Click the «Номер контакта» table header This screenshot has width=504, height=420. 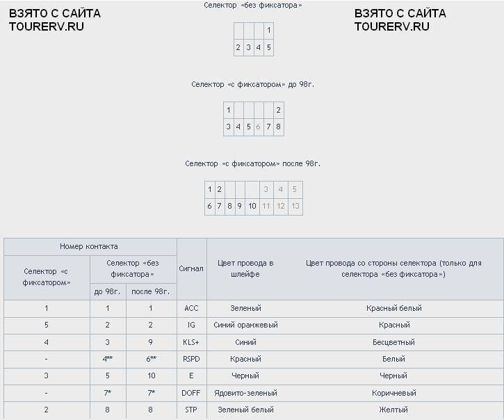pos(89,246)
